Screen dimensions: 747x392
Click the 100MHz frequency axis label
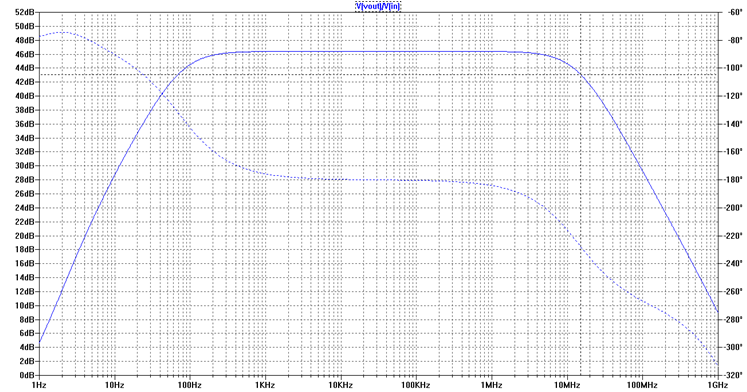point(642,385)
